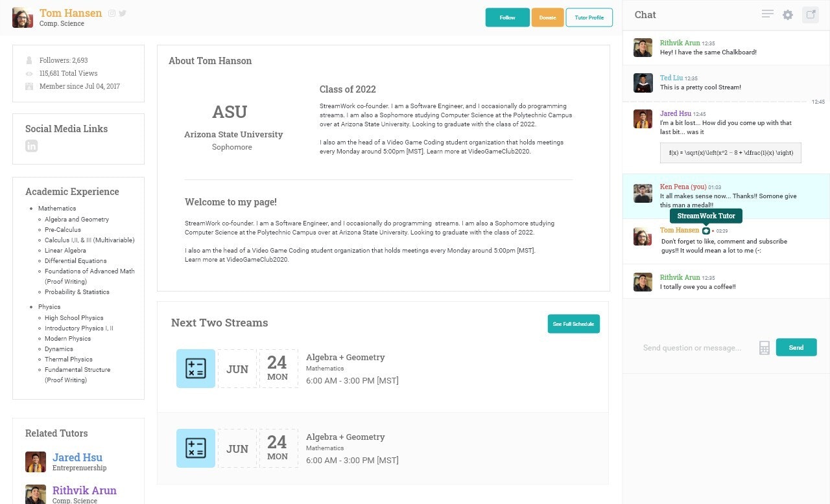Open the math keyboard icon in the chat box
830x504 pixels.
pos(764,347)
